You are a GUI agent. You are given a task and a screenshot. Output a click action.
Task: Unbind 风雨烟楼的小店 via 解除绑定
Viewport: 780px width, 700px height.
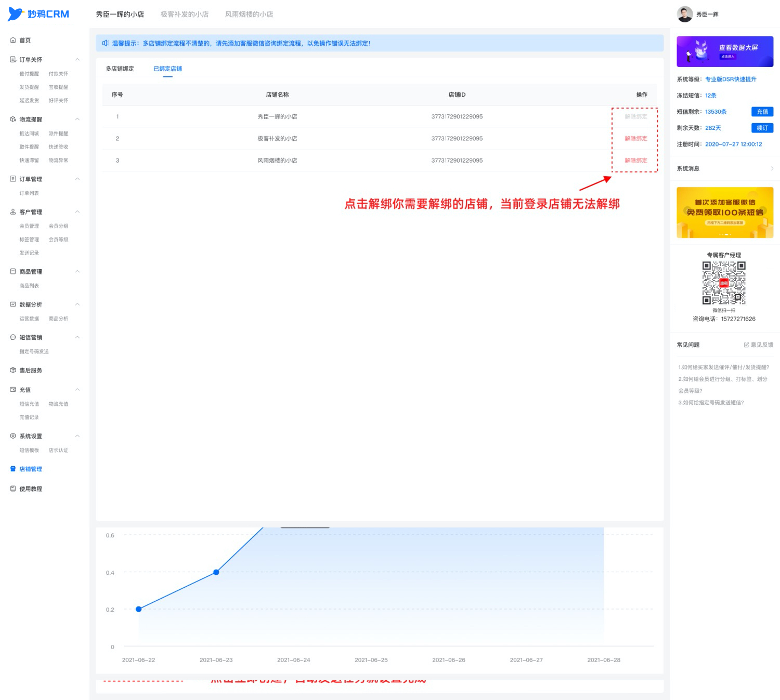coord(635,161)
